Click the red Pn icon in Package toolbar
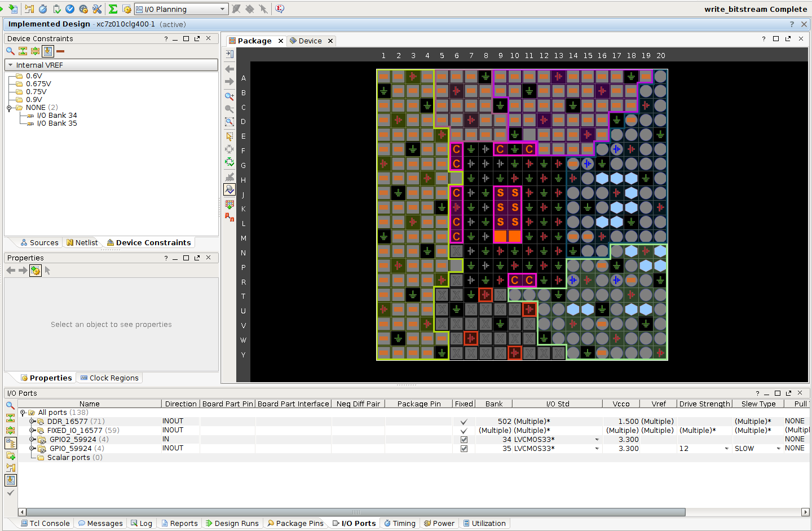This screenshot has height=531, width=812. tap(230, 217)
